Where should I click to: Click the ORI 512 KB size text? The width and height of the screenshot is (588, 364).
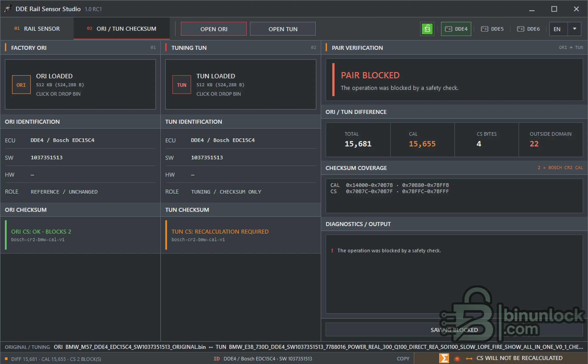60,85
